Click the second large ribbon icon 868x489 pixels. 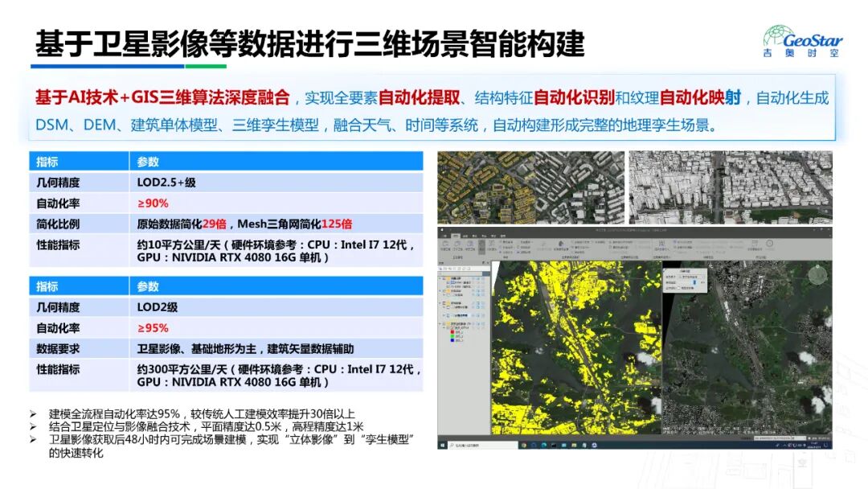(x=458, y=244)
